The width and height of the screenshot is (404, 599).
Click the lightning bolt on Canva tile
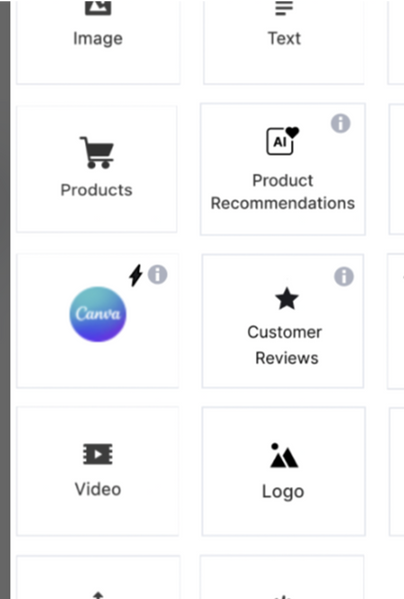136,275
